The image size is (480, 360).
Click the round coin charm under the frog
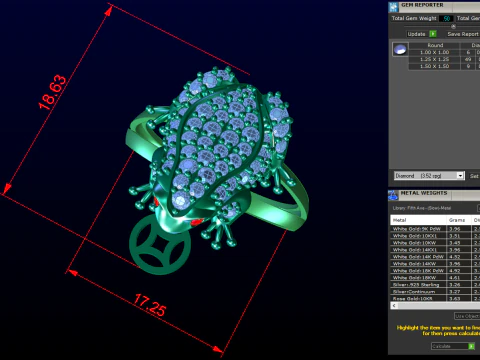[x=159, y=245]
